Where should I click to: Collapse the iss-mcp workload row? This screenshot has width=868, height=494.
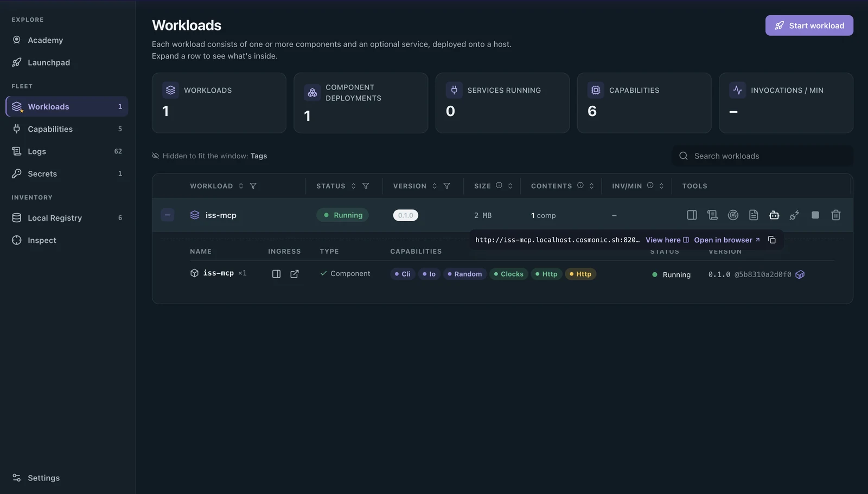168,215
